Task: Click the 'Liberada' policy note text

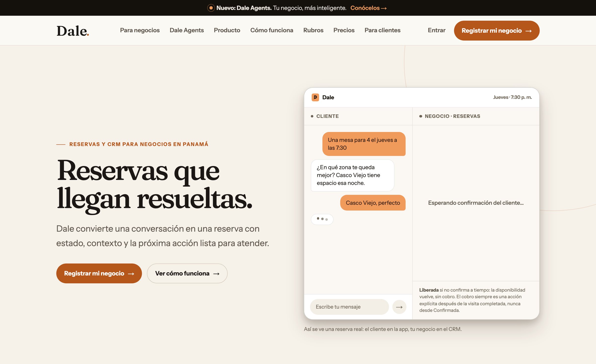Action: pyautogui.click(x=473, y=300)
